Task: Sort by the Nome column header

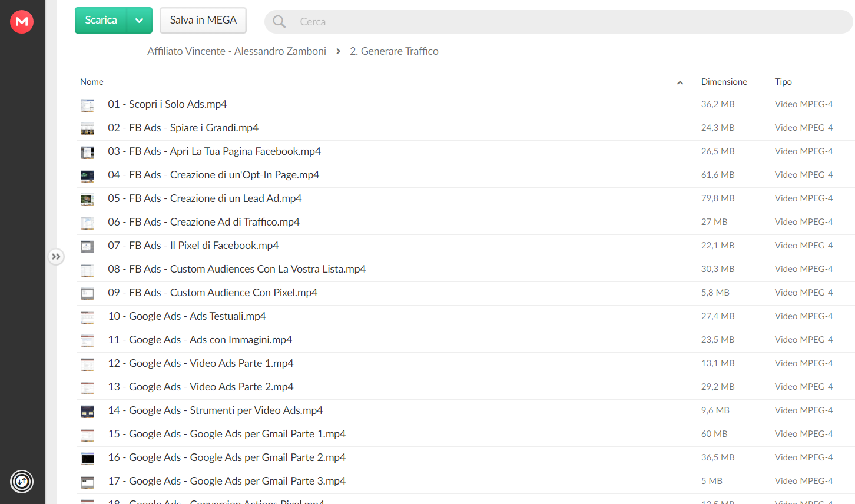Action: (92, 82)
